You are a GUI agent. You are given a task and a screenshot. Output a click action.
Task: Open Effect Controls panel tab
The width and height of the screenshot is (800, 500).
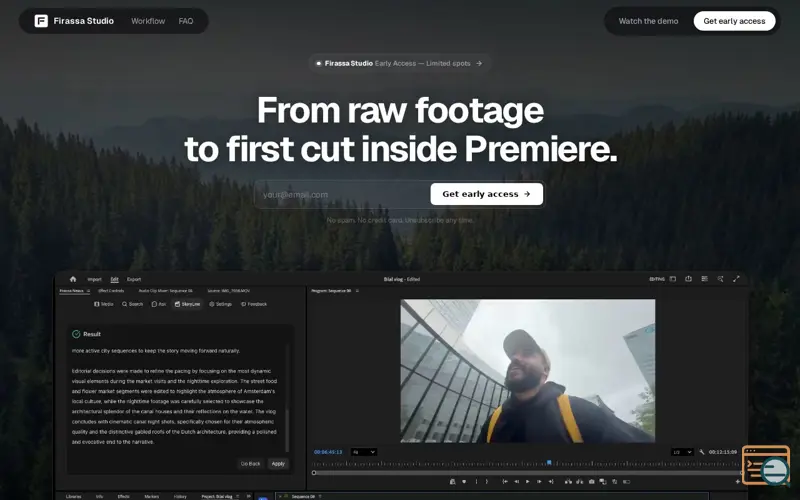111,291
